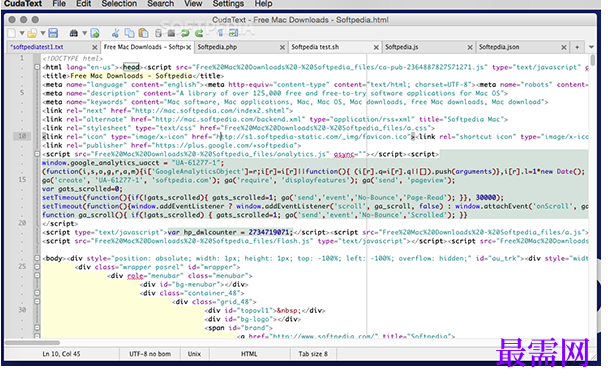Open the Search menu
Screen dimensions: 608x384
(161, 4)
